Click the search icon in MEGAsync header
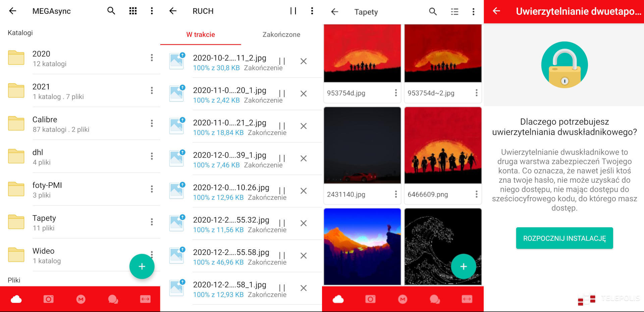 pyautogui.click(x=111, y=11)
